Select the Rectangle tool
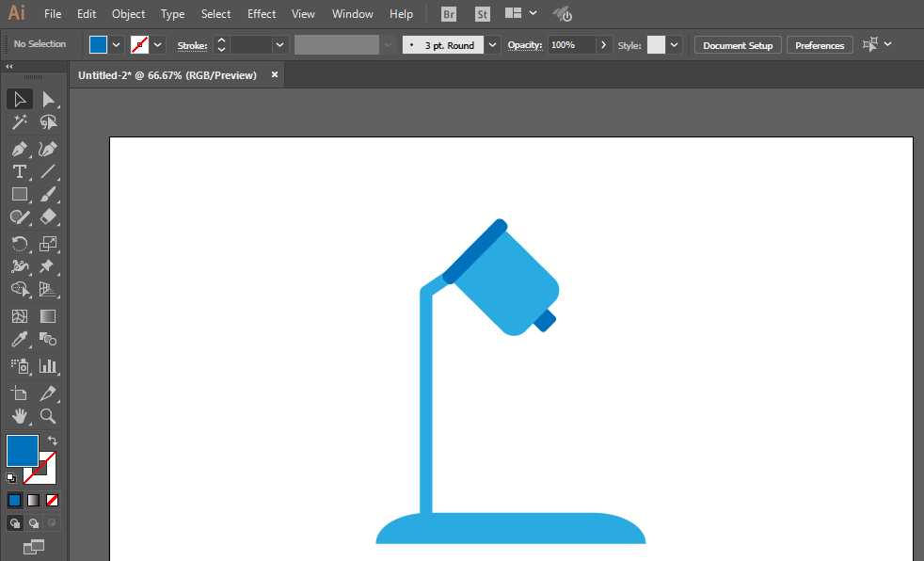The image size is (924, 561). pyautogui.click(x=19, y=194)
